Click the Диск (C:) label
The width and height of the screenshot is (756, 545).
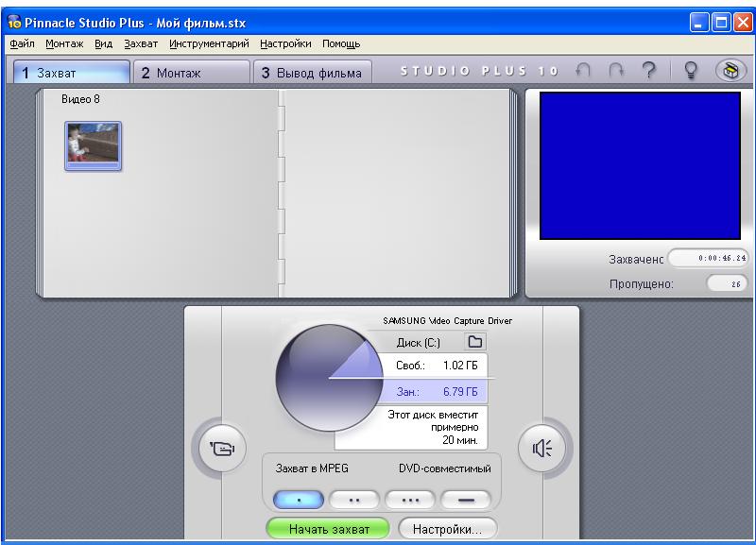tap(418, 342)
